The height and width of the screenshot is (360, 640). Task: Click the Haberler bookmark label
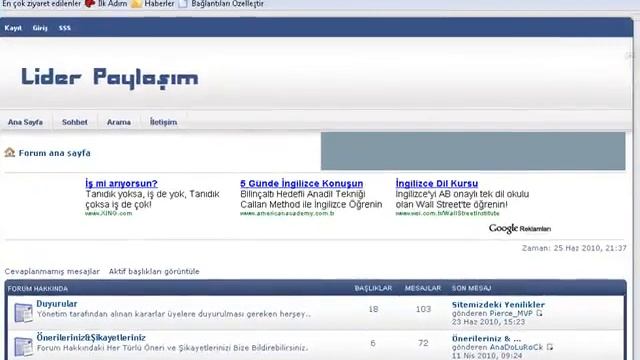[x=159, y=4]
